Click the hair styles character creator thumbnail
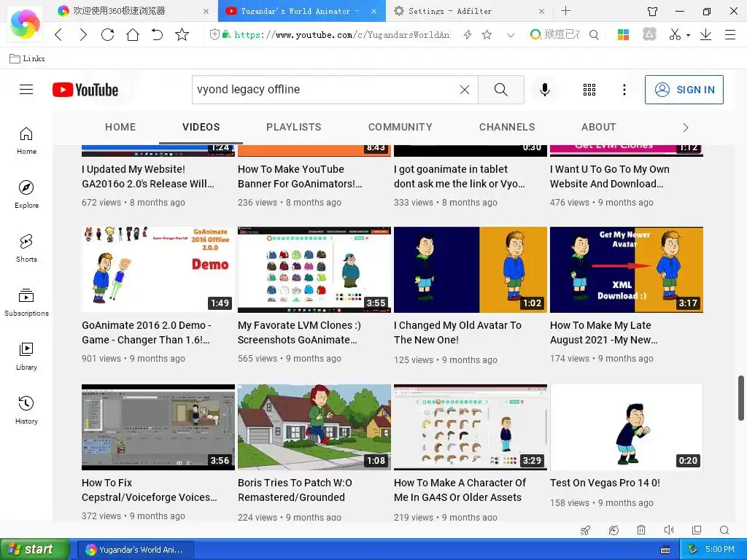This screenshot has width=747, height=560. [471, 427]
